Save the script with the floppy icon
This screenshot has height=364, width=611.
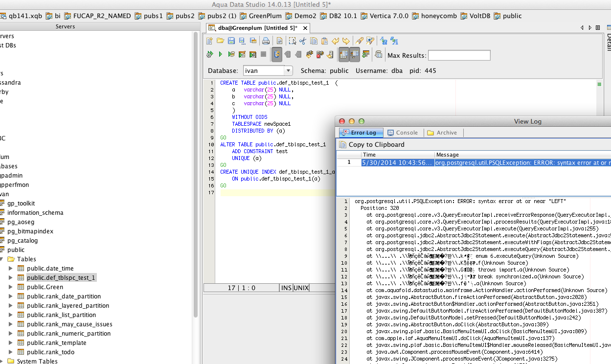pos(231,41)
